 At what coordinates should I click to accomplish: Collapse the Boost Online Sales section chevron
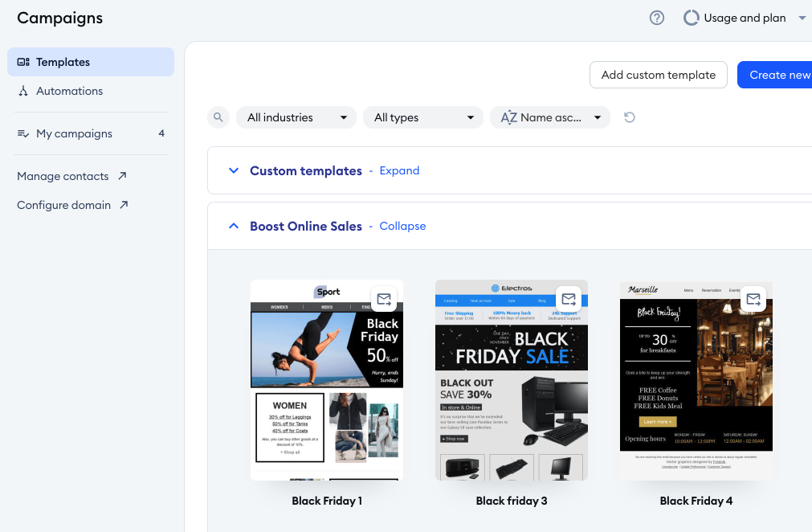(234, 227)
